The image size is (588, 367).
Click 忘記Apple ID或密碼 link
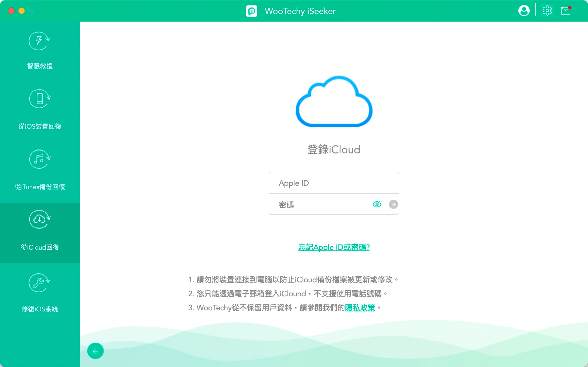(x=334, y=247)
